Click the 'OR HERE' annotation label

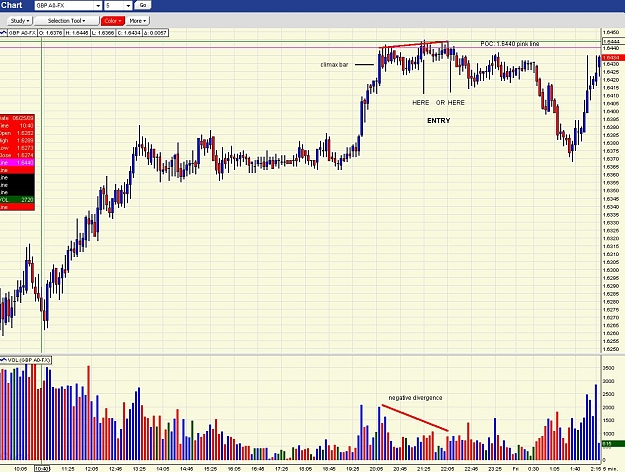450,102
